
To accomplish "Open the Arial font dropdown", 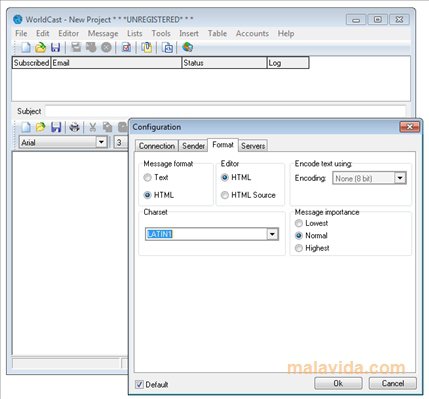I will tap(101, 142).
